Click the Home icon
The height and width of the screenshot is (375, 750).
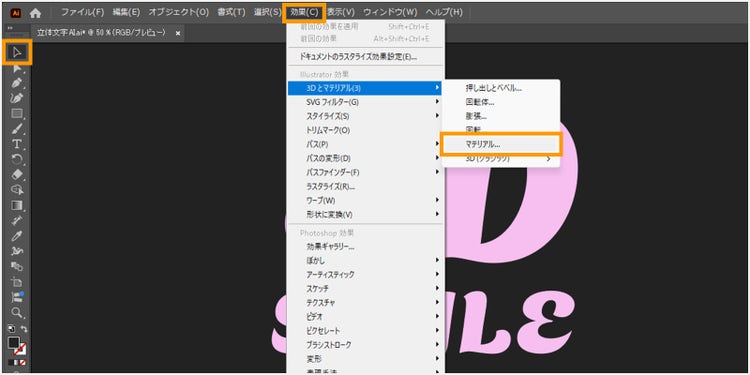(35, 12)
